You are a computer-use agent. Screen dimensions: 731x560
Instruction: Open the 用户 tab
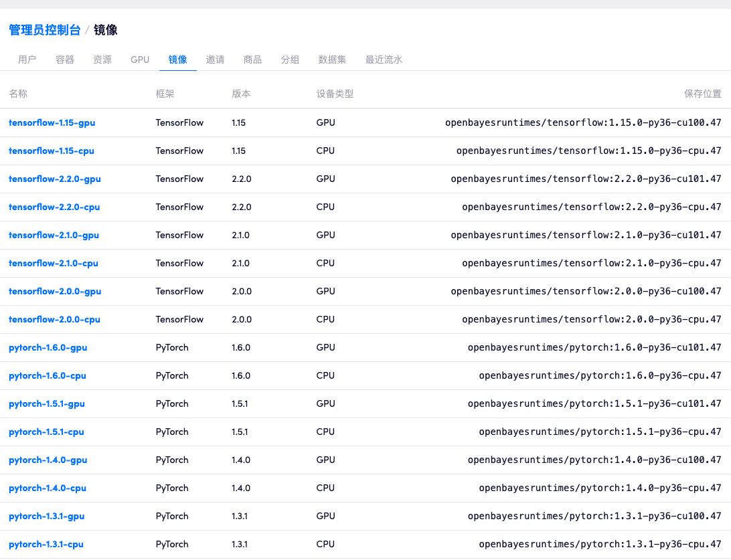[x=27, y=60]
